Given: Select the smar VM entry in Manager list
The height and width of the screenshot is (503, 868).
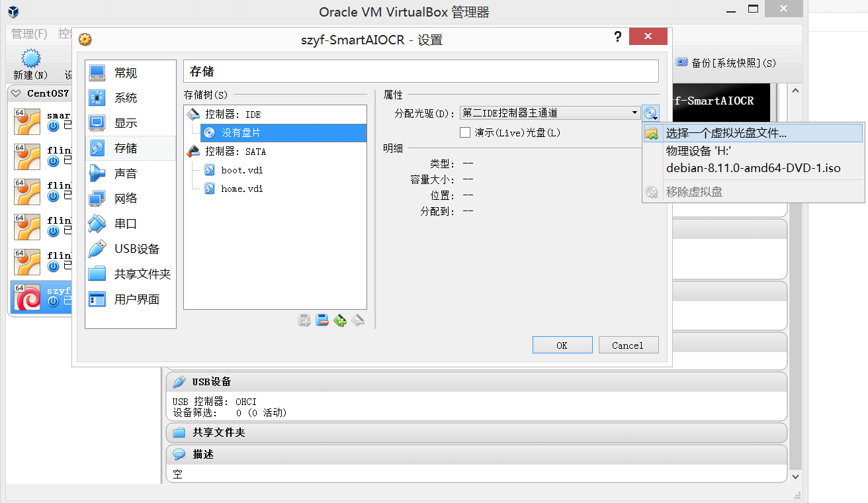Looking at the screenshot, I should pos(41,121).
